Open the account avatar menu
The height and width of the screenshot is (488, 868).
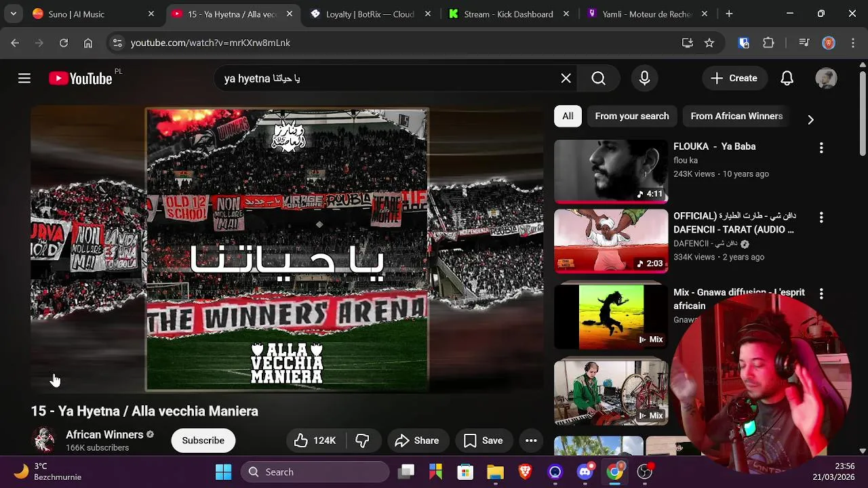pyautogui.click(x=826, y=79)
